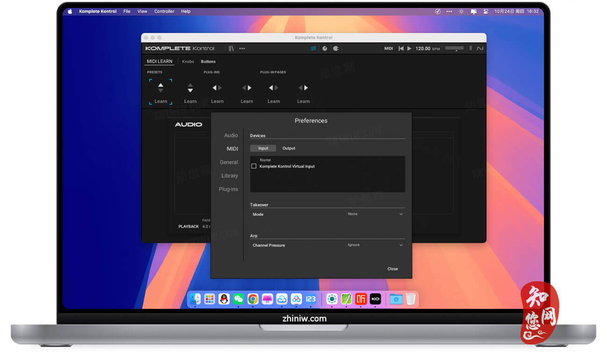
Task: Click Learn under previous plug-in page arrow
Action: (x=274, y=101)
